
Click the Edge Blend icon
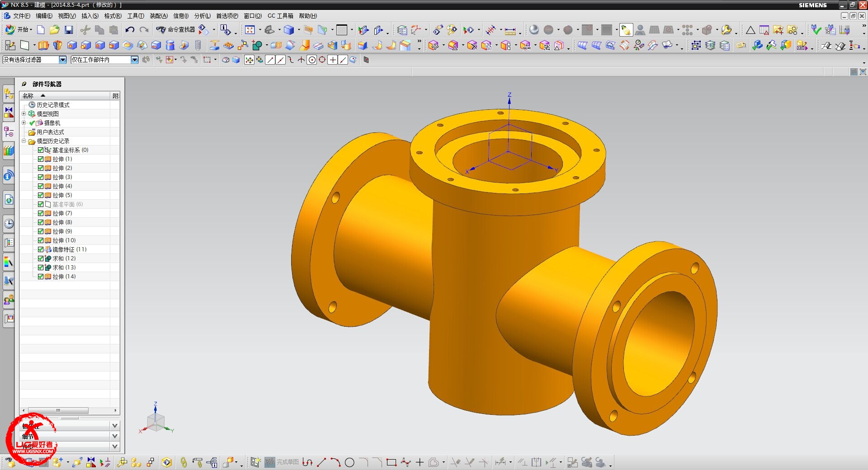[363, 45]
